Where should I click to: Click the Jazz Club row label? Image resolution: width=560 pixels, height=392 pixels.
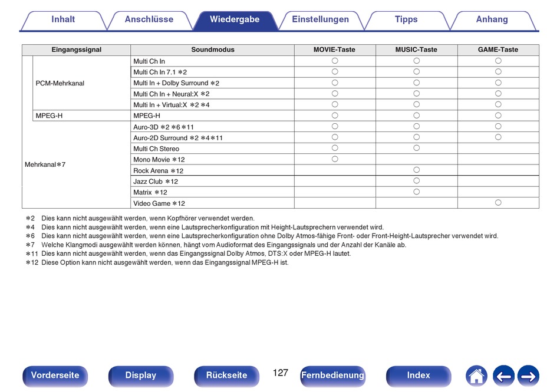click(156, 182)
